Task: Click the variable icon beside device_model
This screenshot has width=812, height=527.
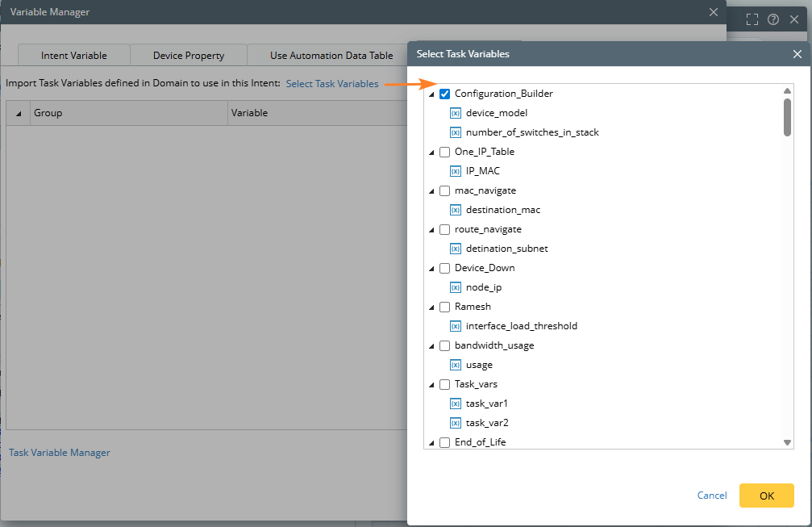Action: pyautogui.click(x=455, y=113)
